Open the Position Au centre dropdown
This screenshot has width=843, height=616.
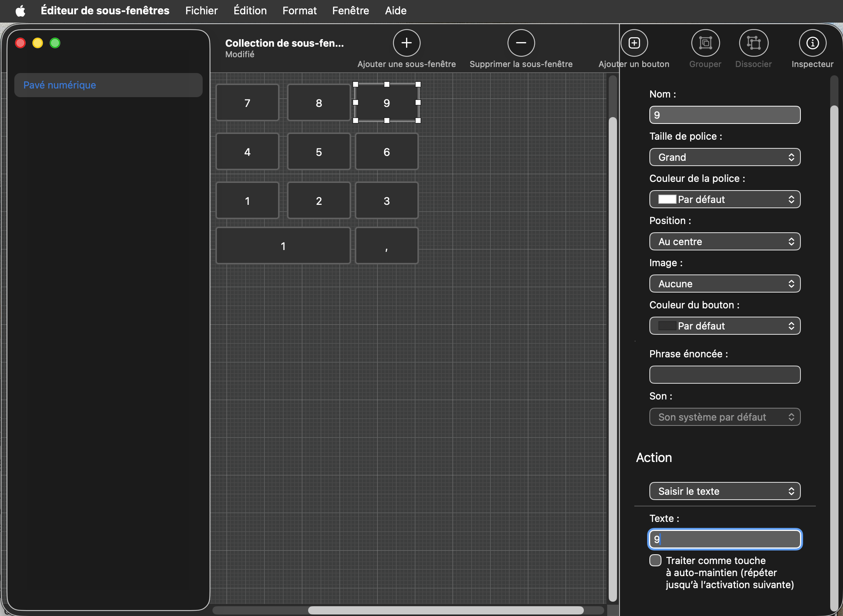725,241
